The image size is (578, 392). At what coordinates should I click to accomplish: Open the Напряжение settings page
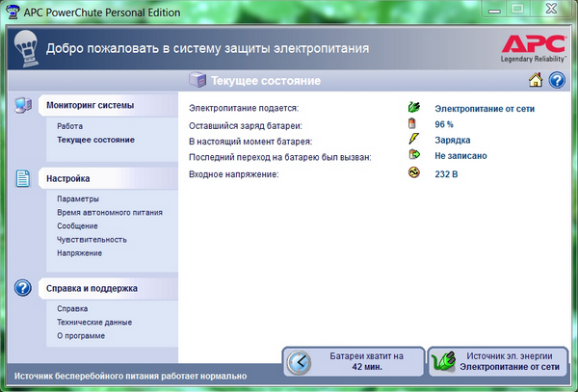tap(79, 253)
